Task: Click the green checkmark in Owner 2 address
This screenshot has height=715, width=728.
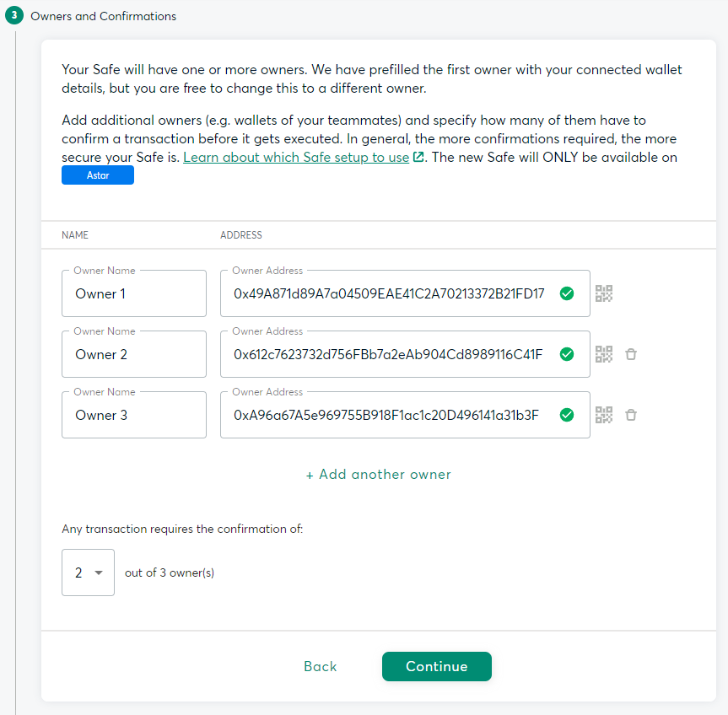Action: (x=567, y=354)
